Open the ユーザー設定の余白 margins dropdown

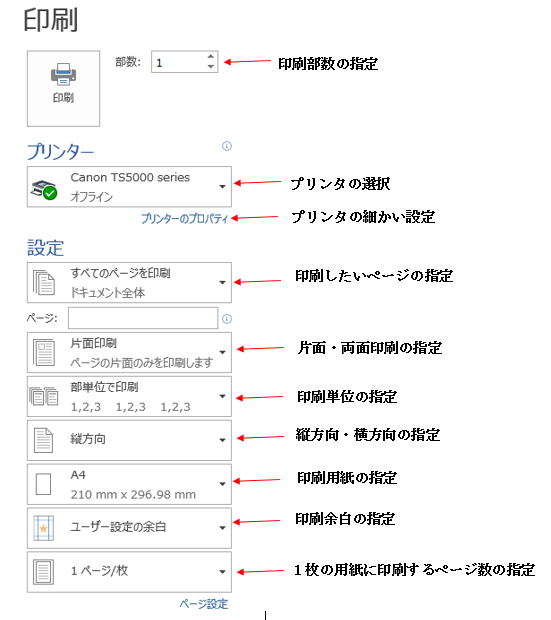coord(129,528)
